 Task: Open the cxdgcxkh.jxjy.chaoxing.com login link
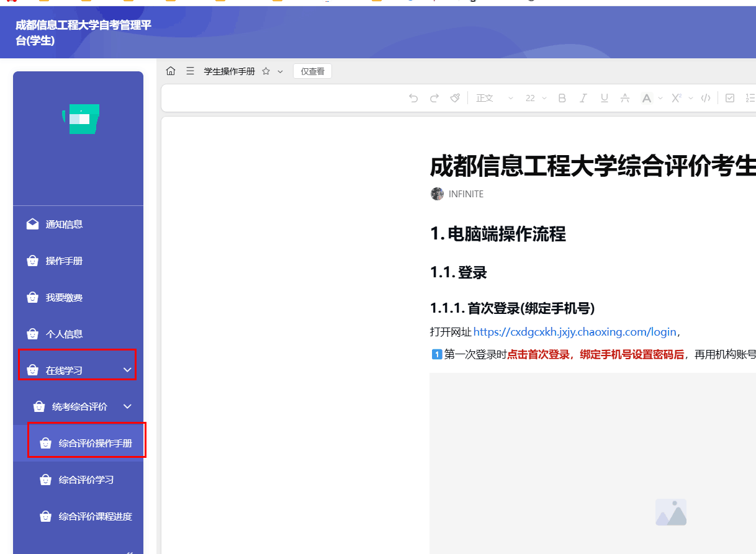pos(575,332)
